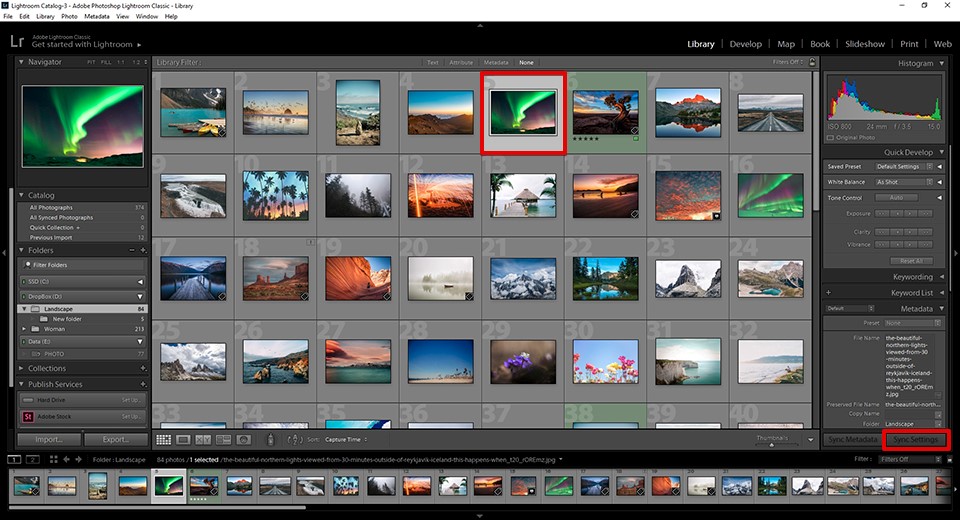The image size is (960, 520).
Task: Click the second window display button 2
Action: tap(32, 459)
